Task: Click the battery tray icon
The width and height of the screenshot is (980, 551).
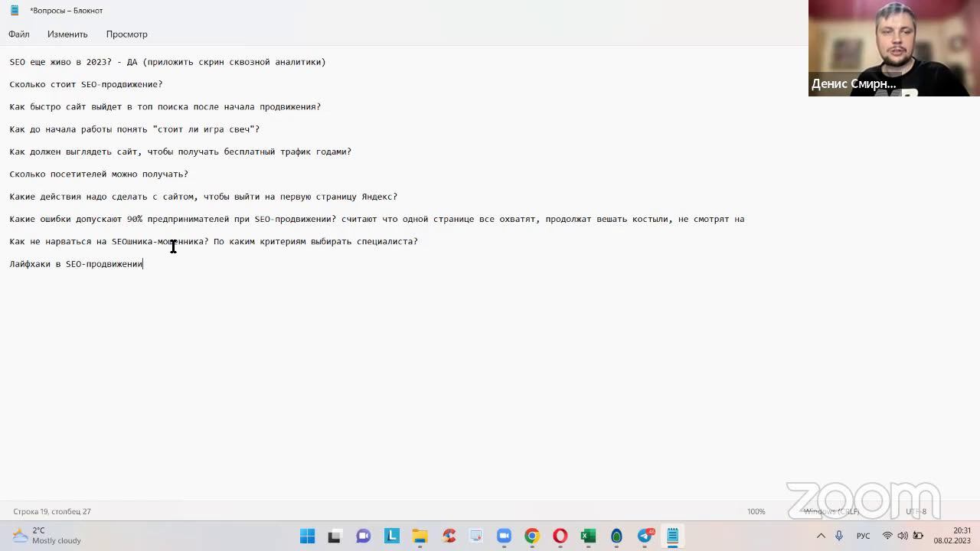Action: 918,536
